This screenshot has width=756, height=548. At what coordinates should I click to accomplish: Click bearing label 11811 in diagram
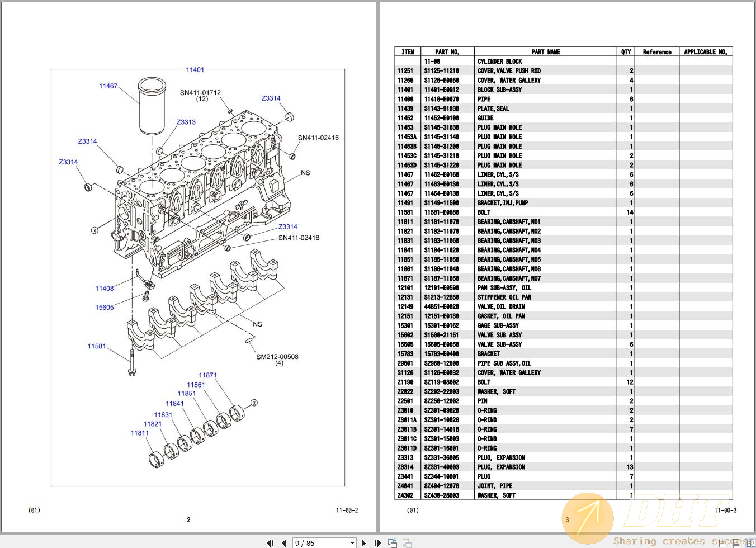(140, 433)
